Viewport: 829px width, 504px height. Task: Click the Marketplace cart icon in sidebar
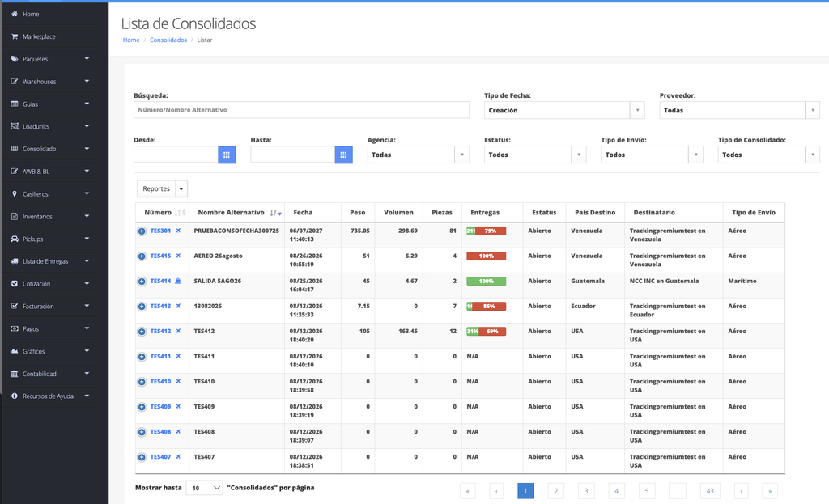15,36
